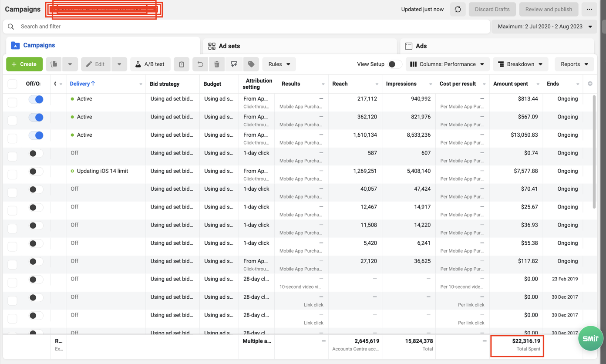The height and width of the screenshot is (364, 606).
Task: Turn off the $567.09 campaign toggle
Action: tap(36, 117)
